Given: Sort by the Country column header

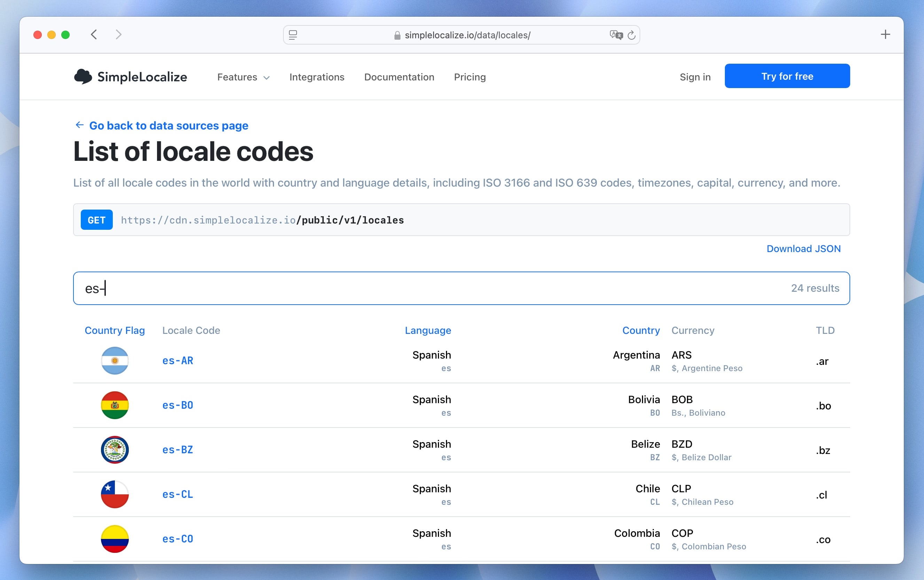Looking at the screenshot, I should click(x=641, y=330).
